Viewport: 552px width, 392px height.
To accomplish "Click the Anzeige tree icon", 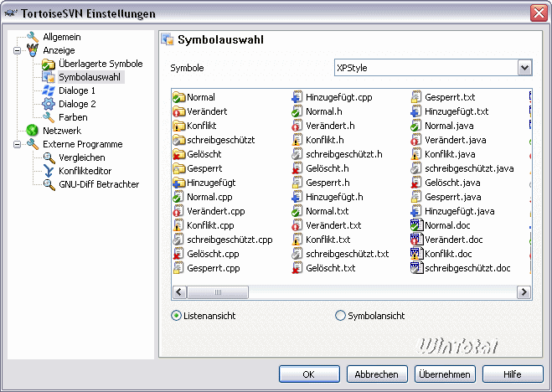I will [x=33, y=50].
